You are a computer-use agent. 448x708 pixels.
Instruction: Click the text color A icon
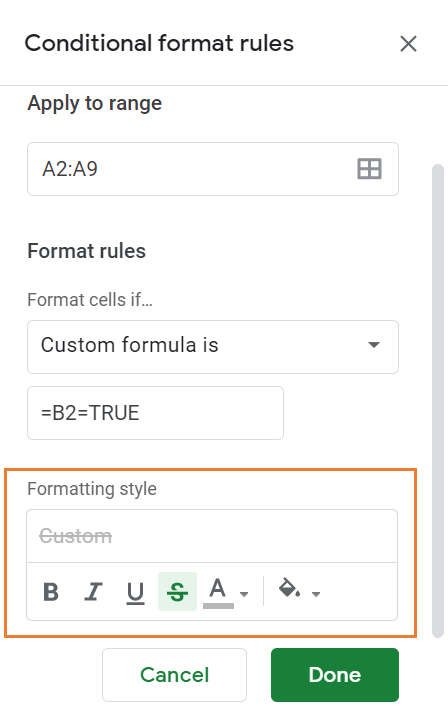coord(218,592)
